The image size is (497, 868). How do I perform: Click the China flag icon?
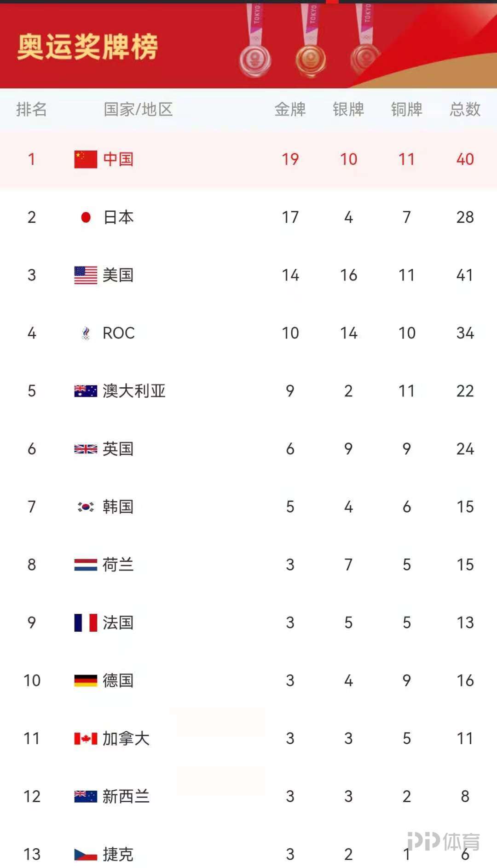point(86,159)
